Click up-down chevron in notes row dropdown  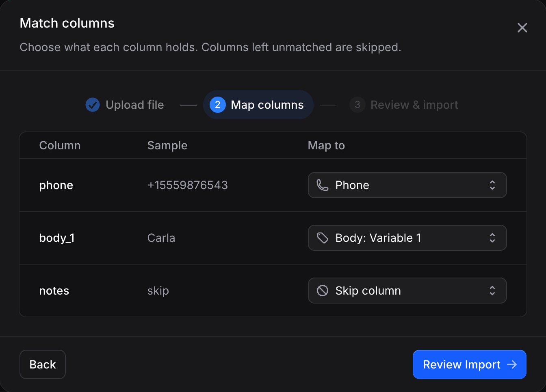tap(492, 291)
